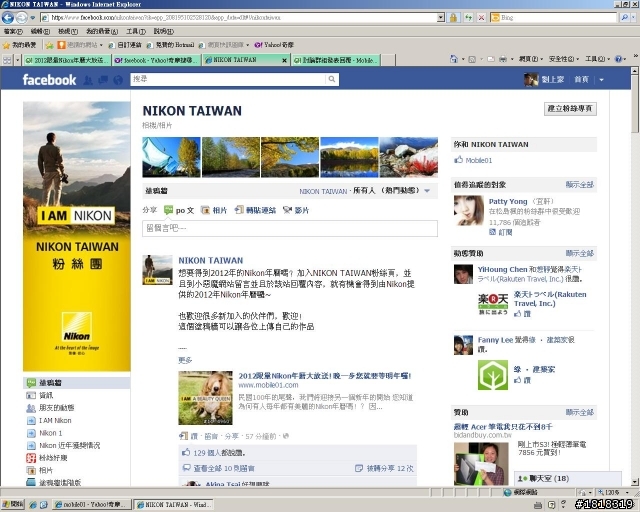Open the 我的最愛 menu

(102, 31)
